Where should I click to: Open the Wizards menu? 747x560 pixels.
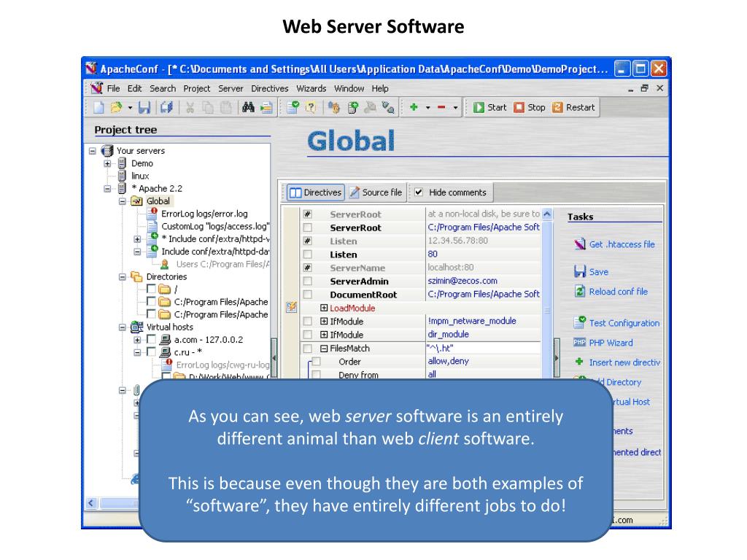click(x=311, y=88)
